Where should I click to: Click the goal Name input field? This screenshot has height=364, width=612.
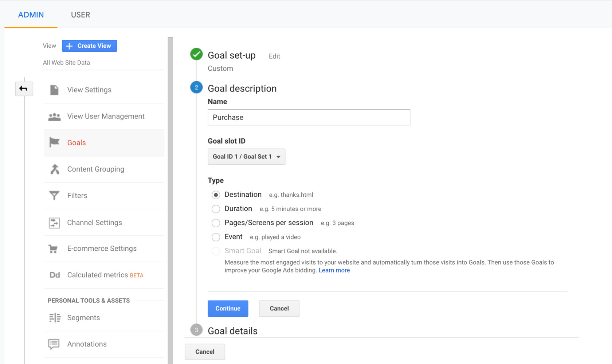309,117
